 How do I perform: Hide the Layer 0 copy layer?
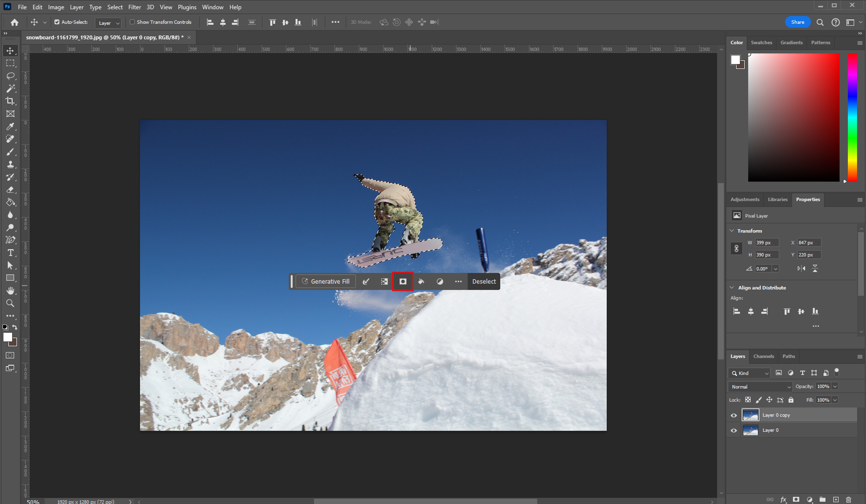(x=734, y=415)
